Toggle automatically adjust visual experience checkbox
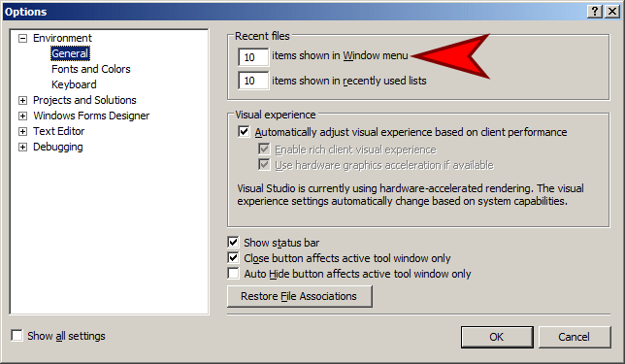Viewport: 625px width, 364px height. (x=244, y=132)
